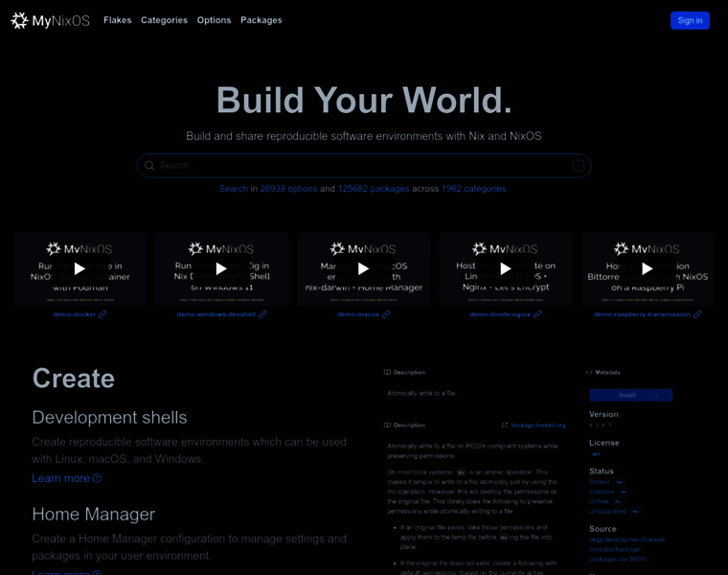Follow the 26938 options link
The height and width of the screenshot is (575, 728).
pos(288,189)
